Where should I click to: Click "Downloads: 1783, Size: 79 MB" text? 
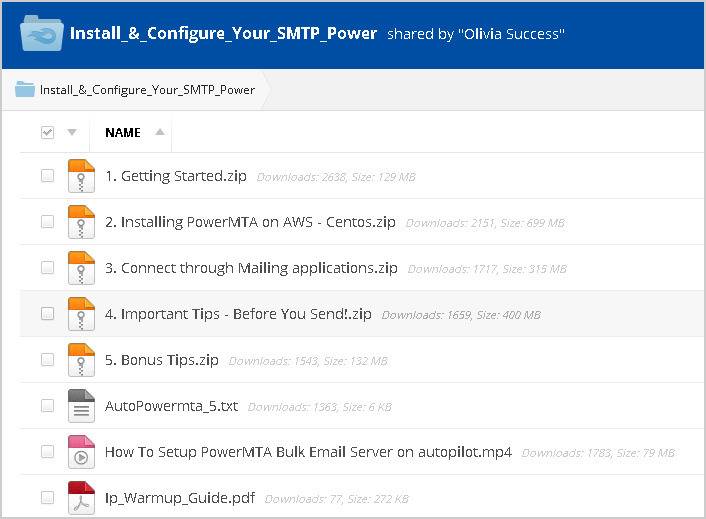[598, 452]
